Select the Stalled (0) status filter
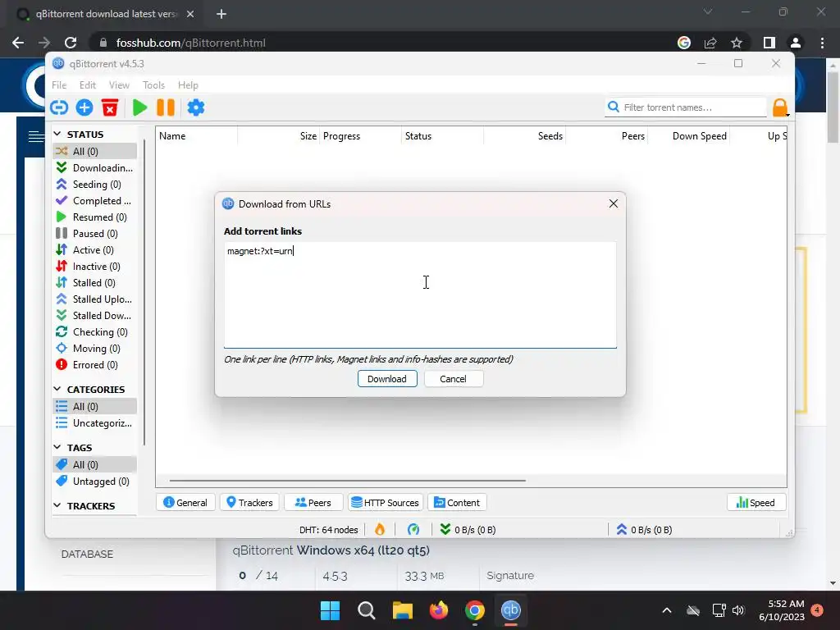This screenshot has height=630, width=840. pyautogui.click(x=95, y=283)
